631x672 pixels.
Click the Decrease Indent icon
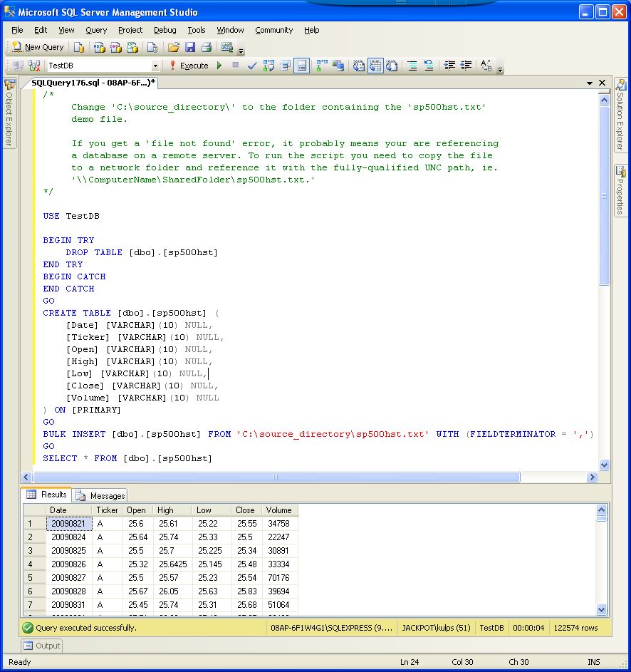tap(449, 66)
